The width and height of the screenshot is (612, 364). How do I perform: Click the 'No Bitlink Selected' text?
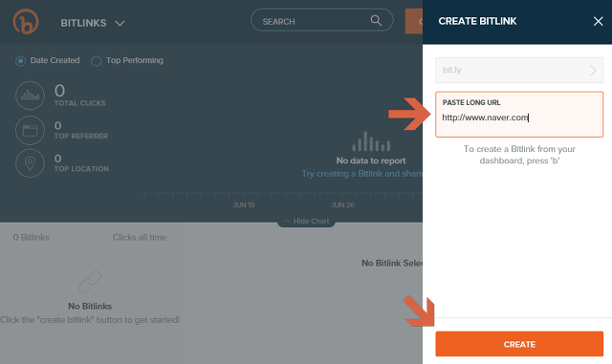392,263
